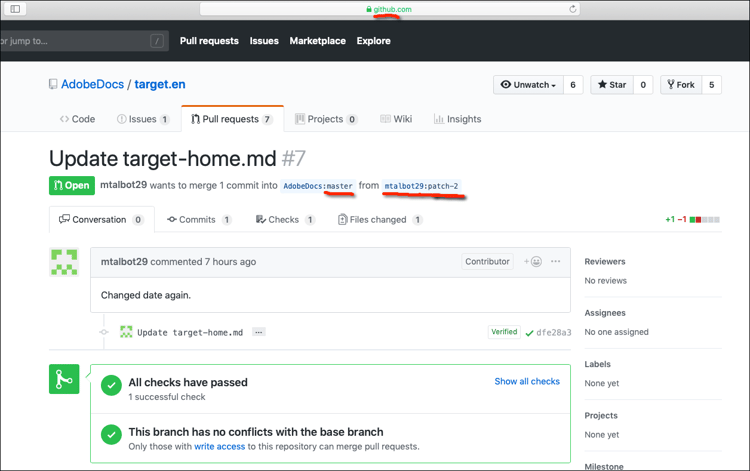Click the 'No one assigned' text
Image resolution: width=750 pixels, height=471 pixels.
point(617,332)
